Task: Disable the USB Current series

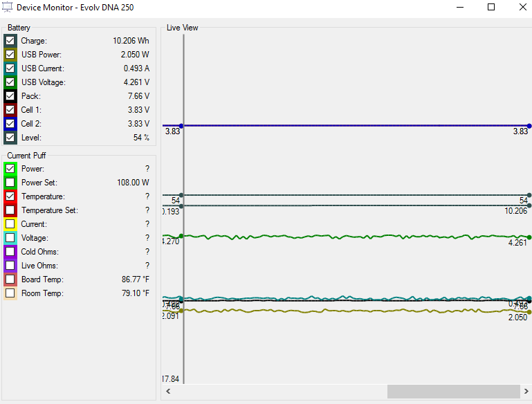Action: click(10, 68)
